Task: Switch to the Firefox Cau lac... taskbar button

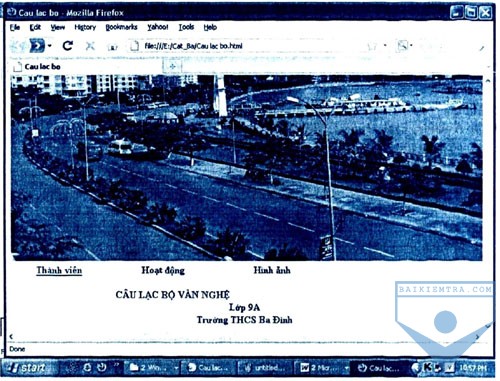Action: pyautogui.click(x=378, y=368)
